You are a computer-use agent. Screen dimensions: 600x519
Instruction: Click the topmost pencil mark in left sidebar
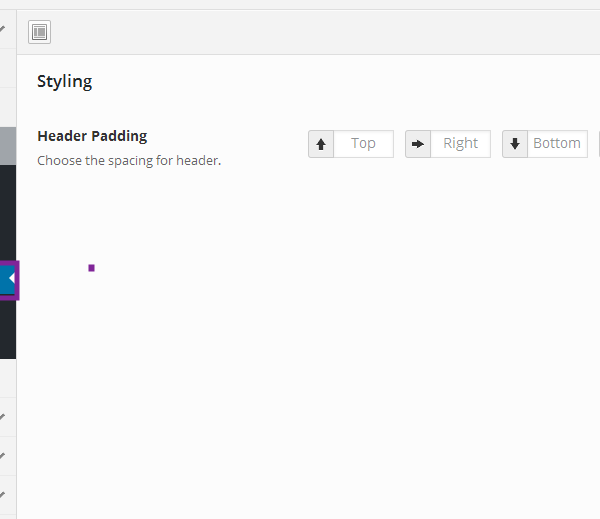[3, 29]
